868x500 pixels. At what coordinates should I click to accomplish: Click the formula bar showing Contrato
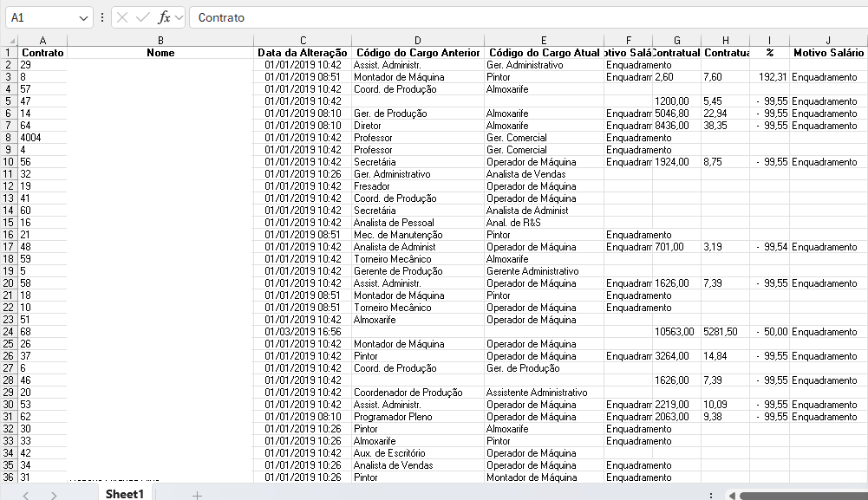point(520,17)
